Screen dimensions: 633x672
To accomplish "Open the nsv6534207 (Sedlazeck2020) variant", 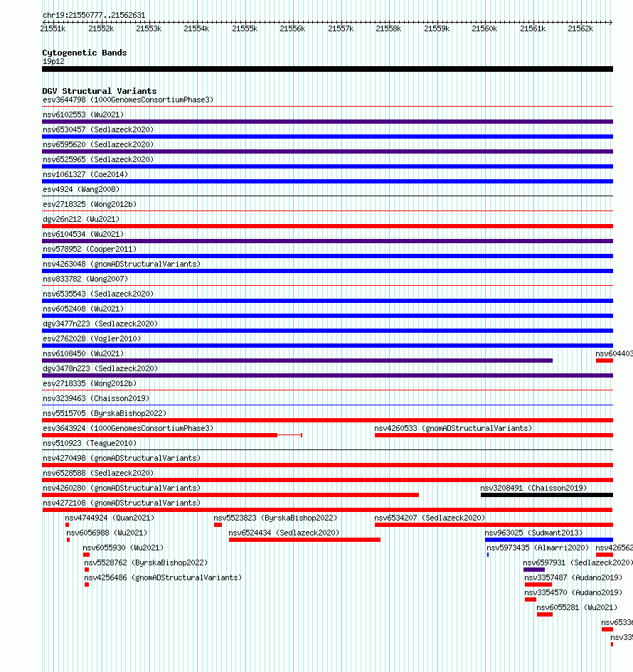I will tap(430, 518).
